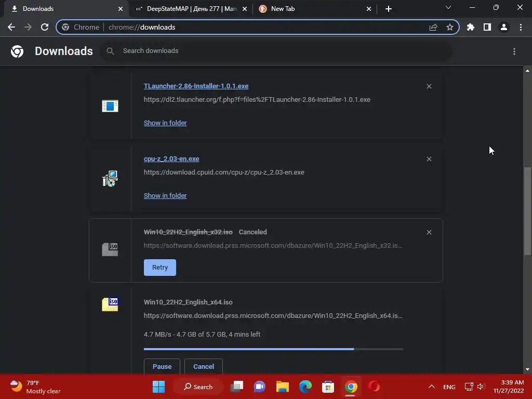532x399 pixels.
Task: Close the New Tab tab
Action: tap(369, 9)
